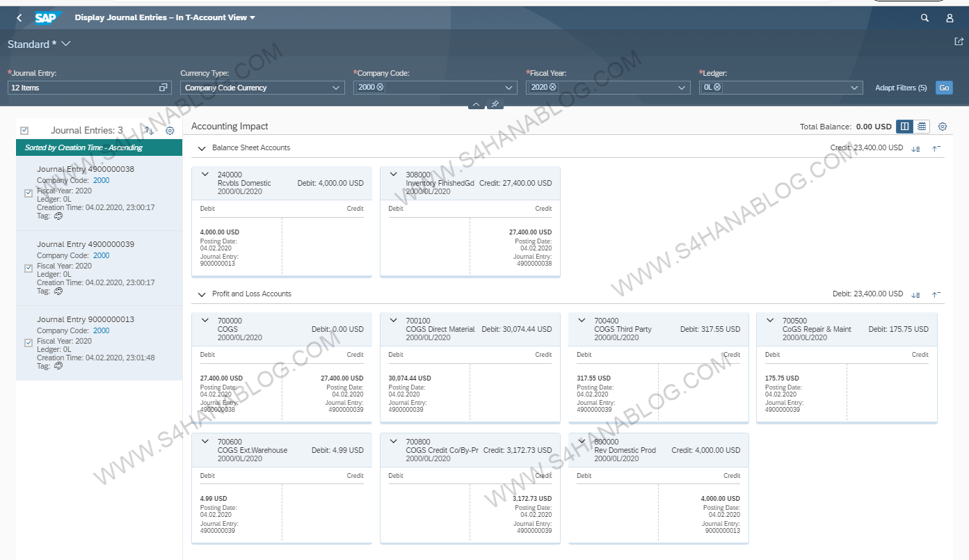
Task: Open value help for Journal Entry field
Action: [x=163, y=88]
